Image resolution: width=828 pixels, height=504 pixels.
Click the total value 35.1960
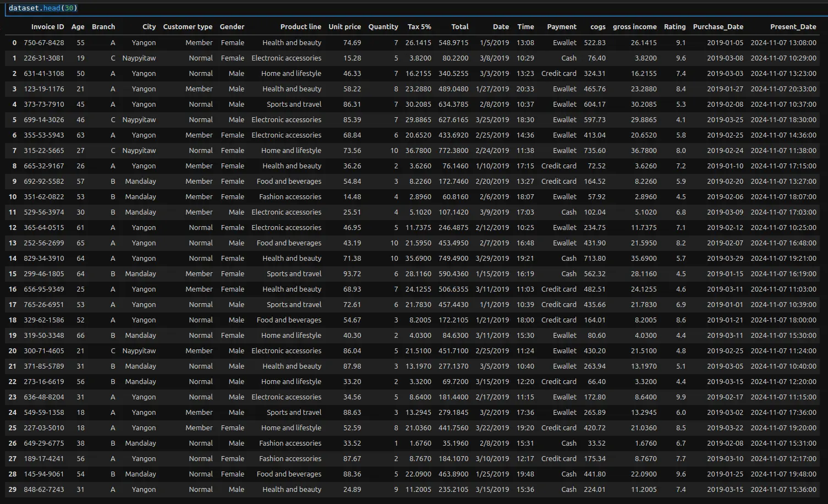[x=456, y=443]
